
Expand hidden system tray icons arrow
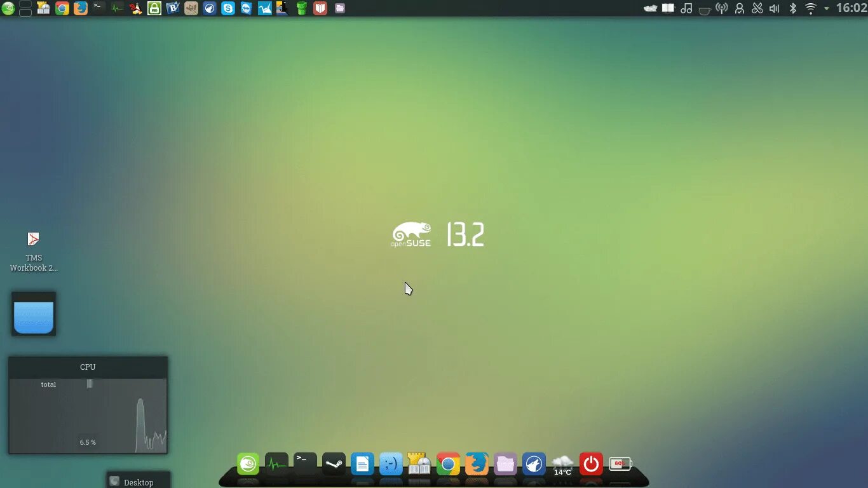click(827, 8)
